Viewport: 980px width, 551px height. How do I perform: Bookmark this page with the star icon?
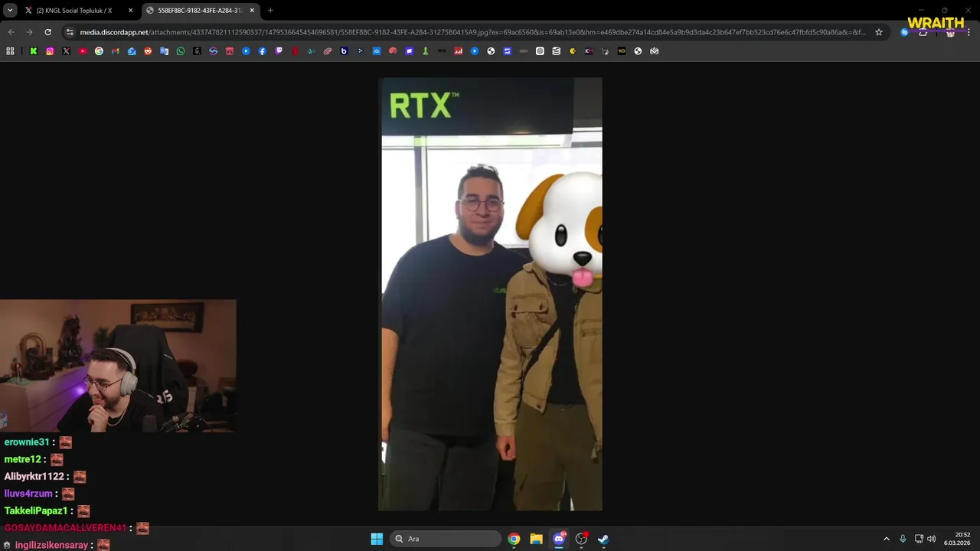pos(879,32)
